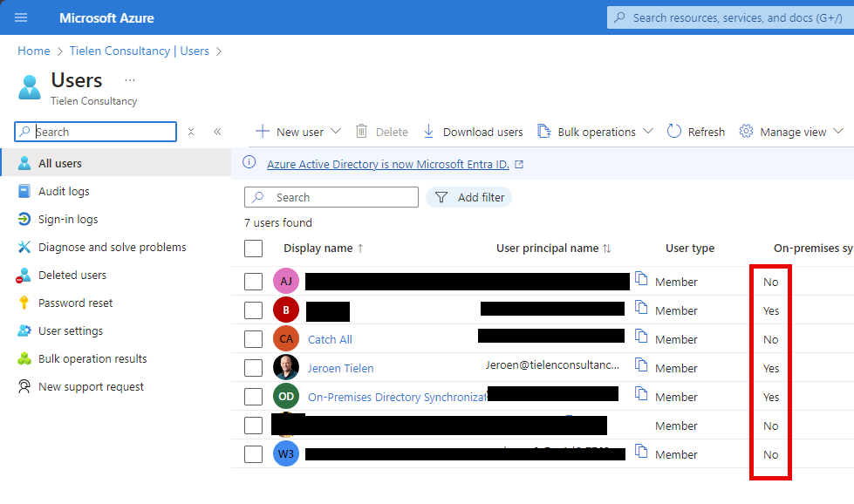This screenshot has width=854, height=504.
Task: Copy the B user's principal name
Action: click(x=641, y=308)
